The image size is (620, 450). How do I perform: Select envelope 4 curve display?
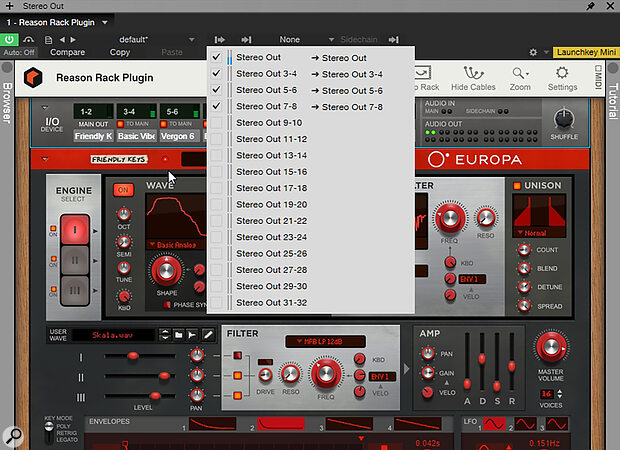click(x=418, y=424)
